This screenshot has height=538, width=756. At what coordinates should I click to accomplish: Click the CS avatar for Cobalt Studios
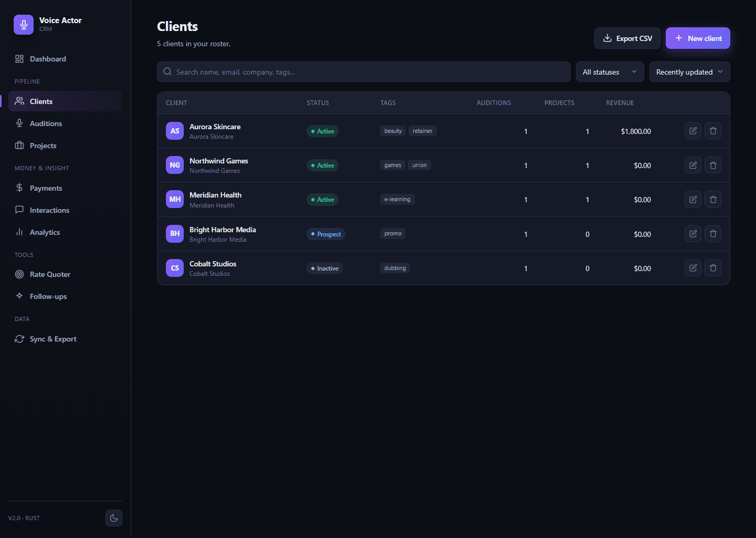175,268
